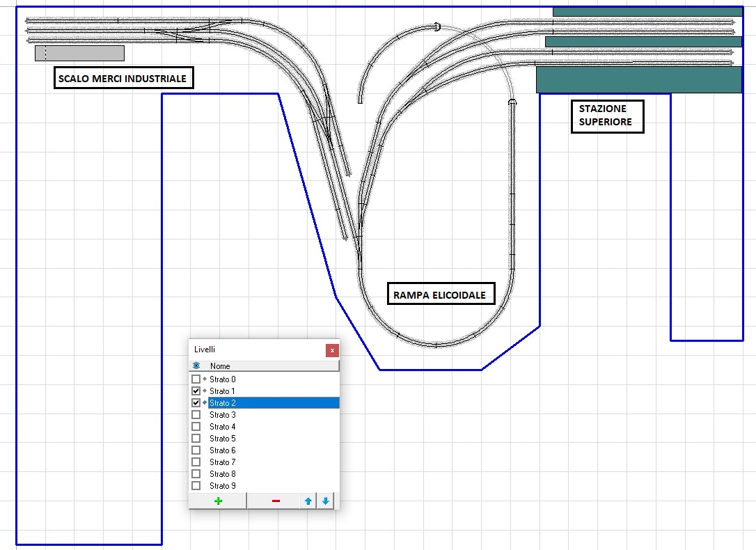Select the Strato 6 layer name

tap(223, 450)
